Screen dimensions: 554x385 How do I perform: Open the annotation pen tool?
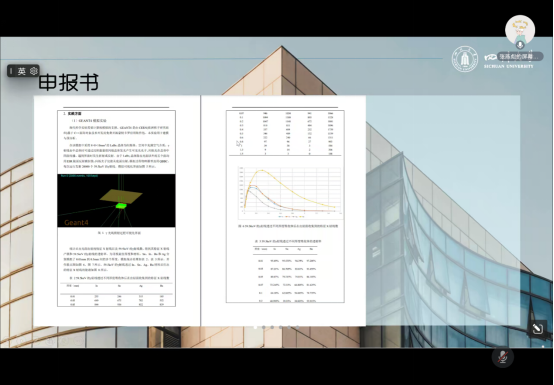[x=537, y=329]
